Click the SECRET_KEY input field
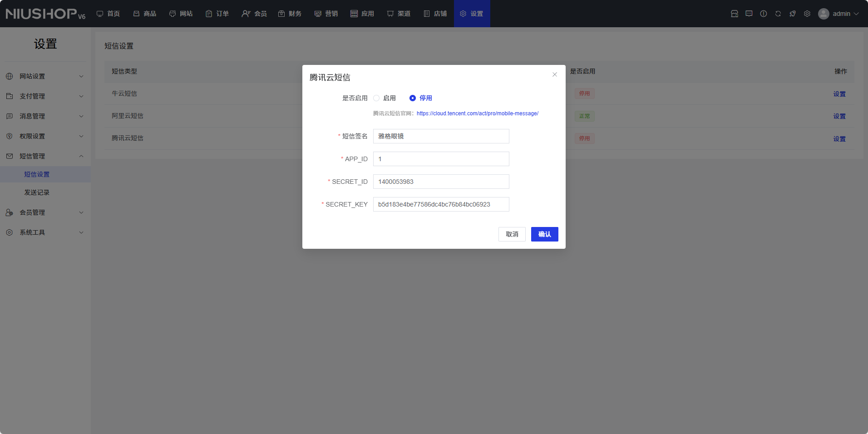Screen dimensions: 868x434 point(441,204)
